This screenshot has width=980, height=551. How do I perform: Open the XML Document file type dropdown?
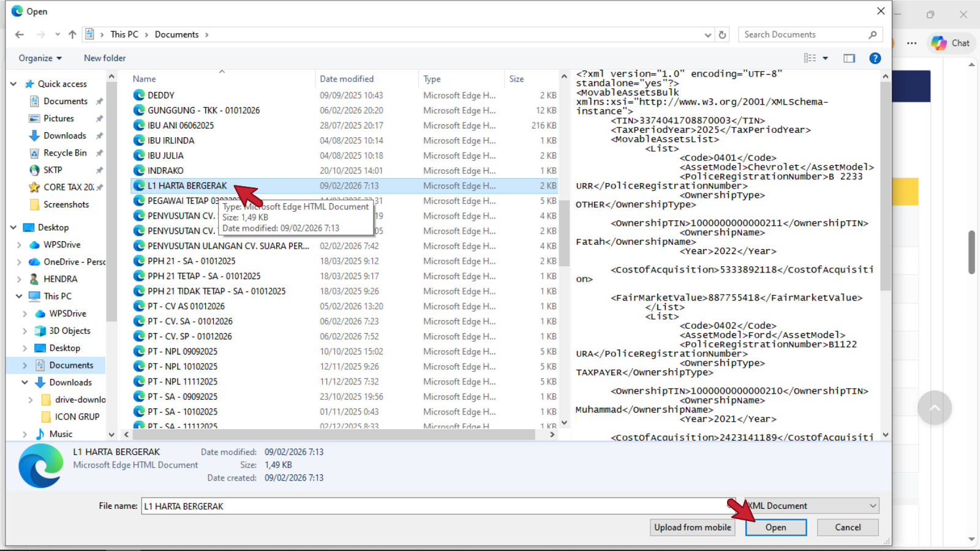(x=812, y=506)
